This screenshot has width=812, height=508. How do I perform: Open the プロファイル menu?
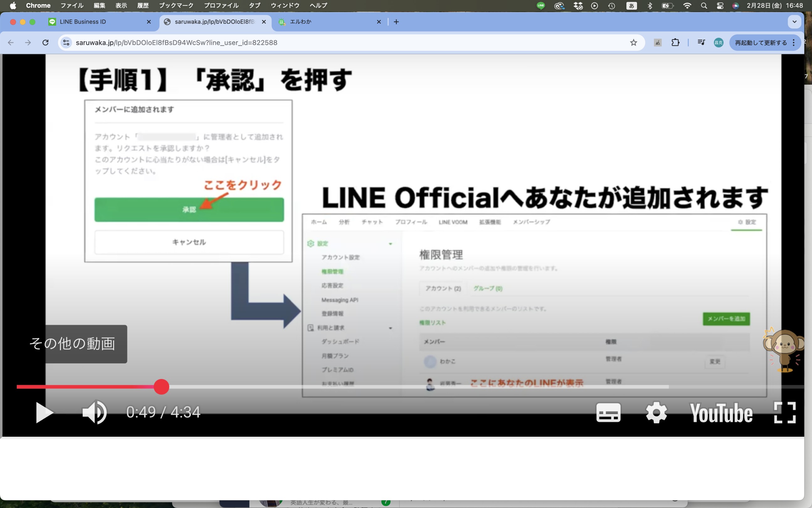pyautogui.click(x=221, y=6)
